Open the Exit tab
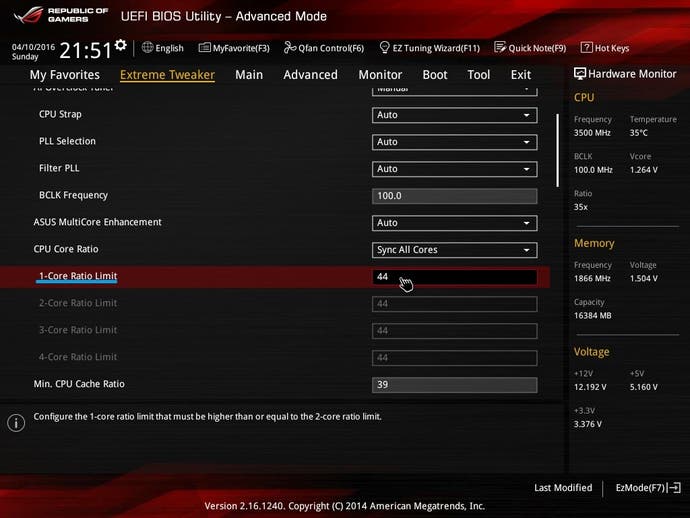 click(521, 75)
